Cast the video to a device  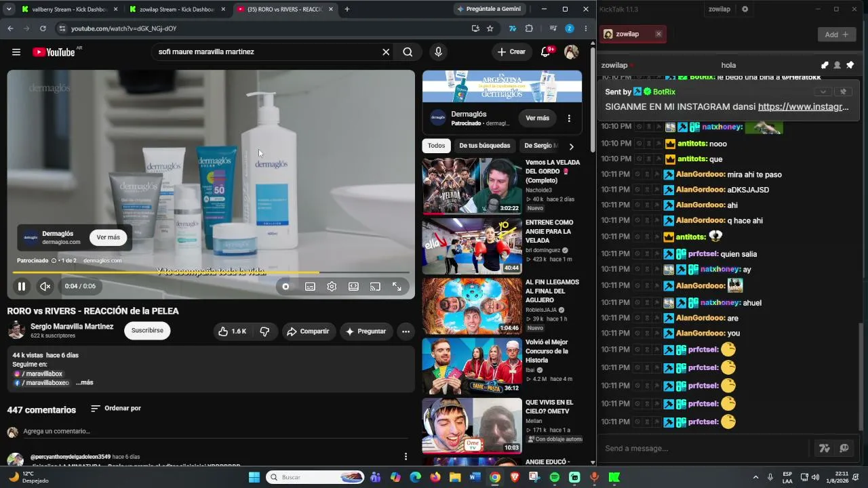click(x=375, y=287)
